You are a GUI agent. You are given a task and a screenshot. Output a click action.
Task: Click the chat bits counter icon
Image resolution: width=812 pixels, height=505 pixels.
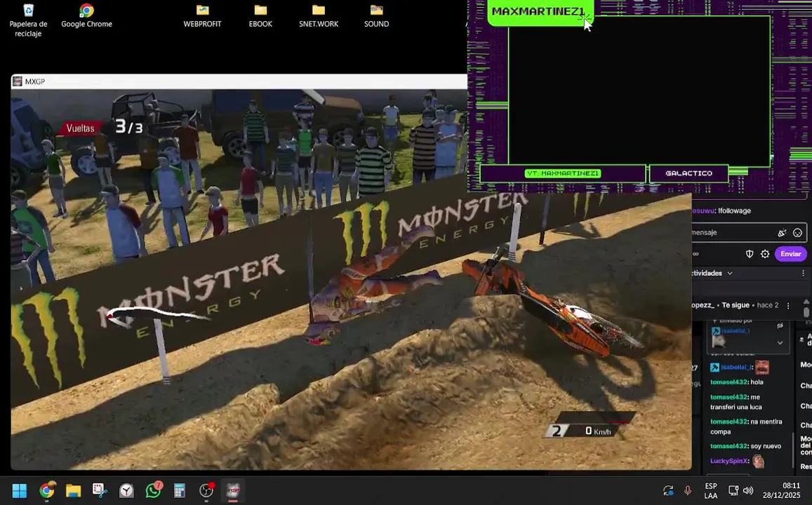(695, 254)
